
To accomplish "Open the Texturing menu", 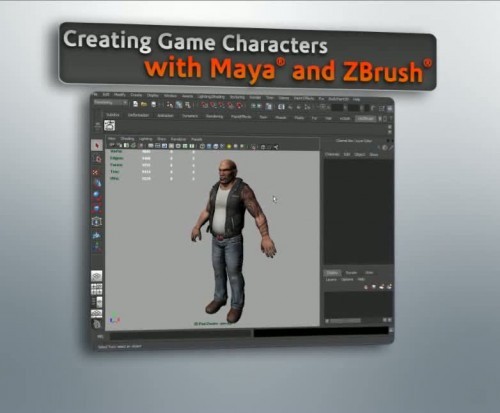I will pyautogui.click(x=237, y=97).
